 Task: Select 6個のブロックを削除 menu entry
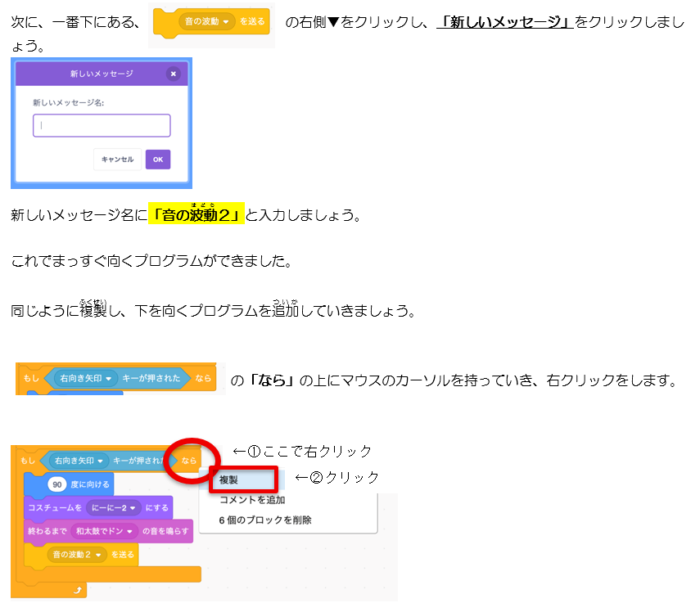(x=264, y=520)
